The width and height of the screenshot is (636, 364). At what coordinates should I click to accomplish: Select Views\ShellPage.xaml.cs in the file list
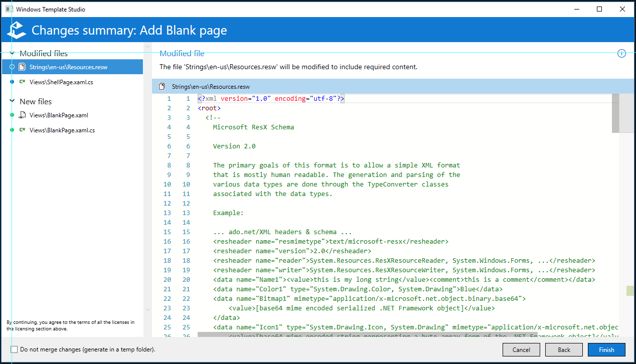click(60, 82)
